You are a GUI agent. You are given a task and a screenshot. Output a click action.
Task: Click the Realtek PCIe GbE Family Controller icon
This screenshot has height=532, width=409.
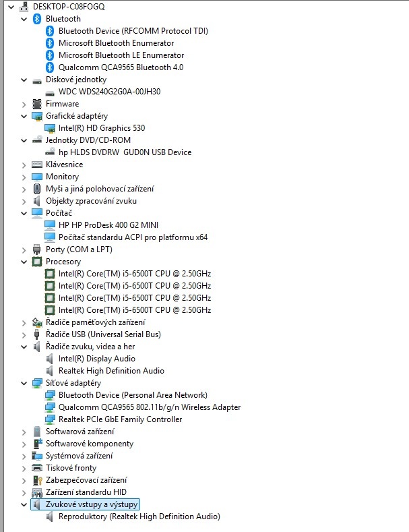50,419
